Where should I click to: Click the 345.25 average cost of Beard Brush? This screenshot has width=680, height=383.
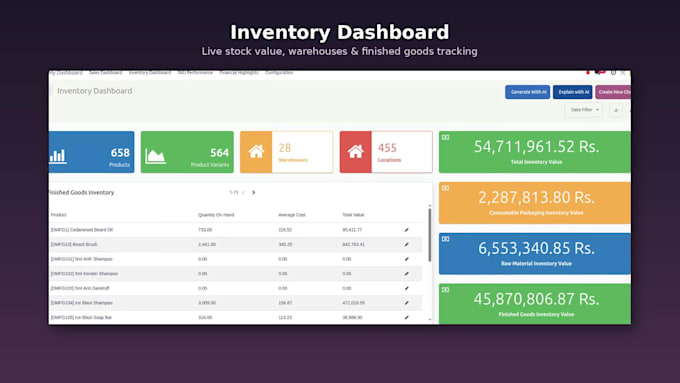[285, 245]
